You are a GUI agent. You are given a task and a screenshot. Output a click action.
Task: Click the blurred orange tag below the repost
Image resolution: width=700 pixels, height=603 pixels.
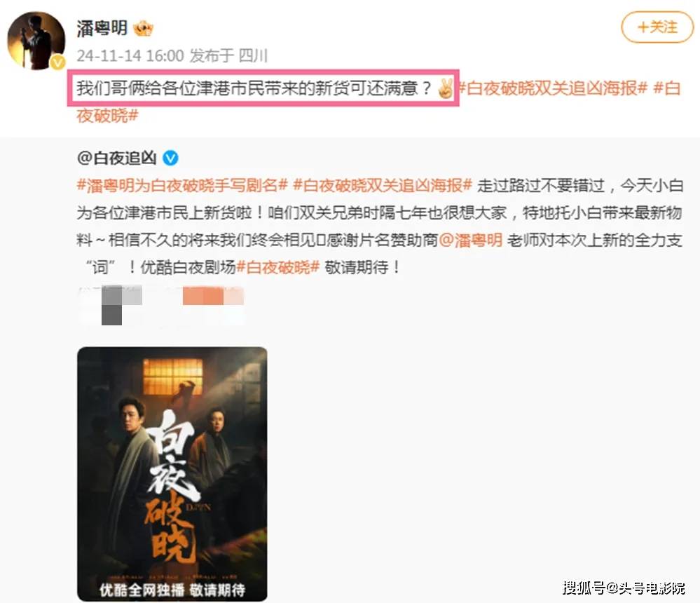click(x=214, y=297)
